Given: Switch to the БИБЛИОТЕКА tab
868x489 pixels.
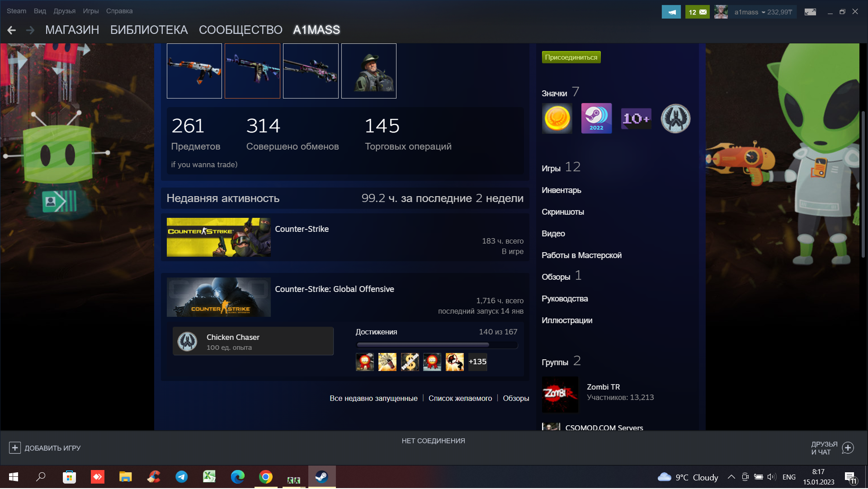Looking at the screenshot, I should pos(149,30).
